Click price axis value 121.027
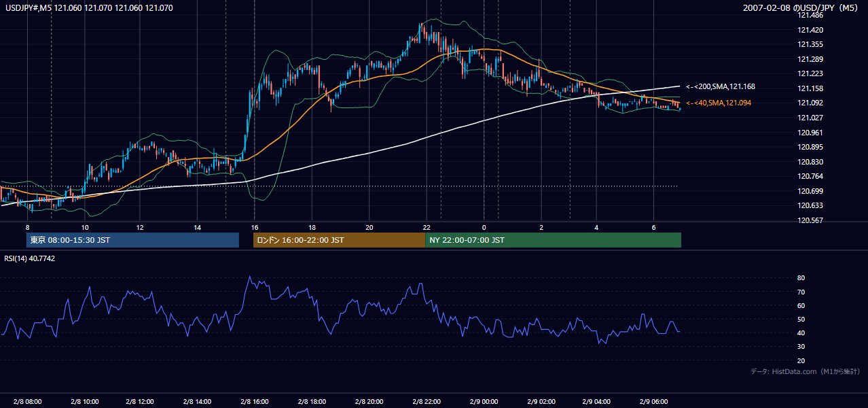The image size is (868, 408). (809, 118)
